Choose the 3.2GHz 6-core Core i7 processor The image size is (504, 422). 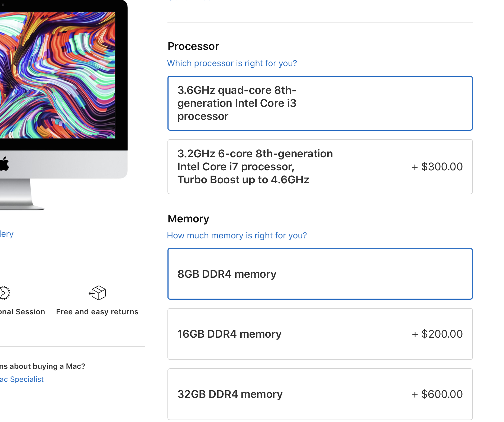(320, 167)
